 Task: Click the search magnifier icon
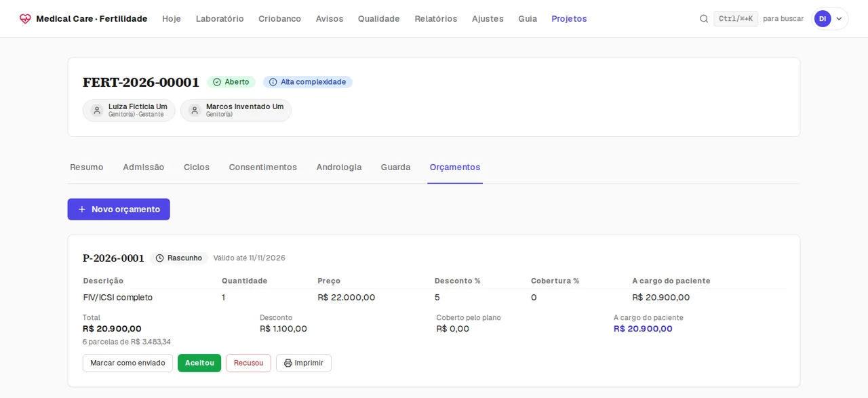point(704,19)
